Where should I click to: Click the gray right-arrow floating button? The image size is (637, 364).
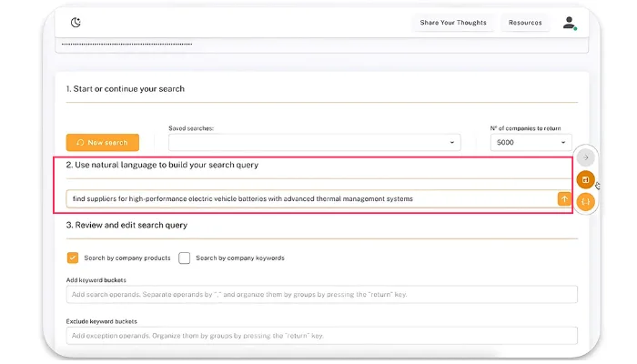pos(585,157)
